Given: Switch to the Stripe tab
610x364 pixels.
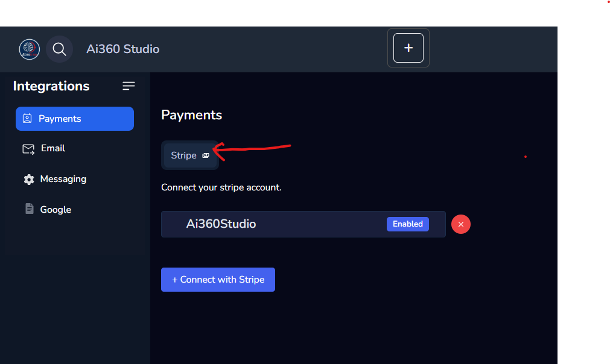Looking at the screenshot, I should click(184, 155).
